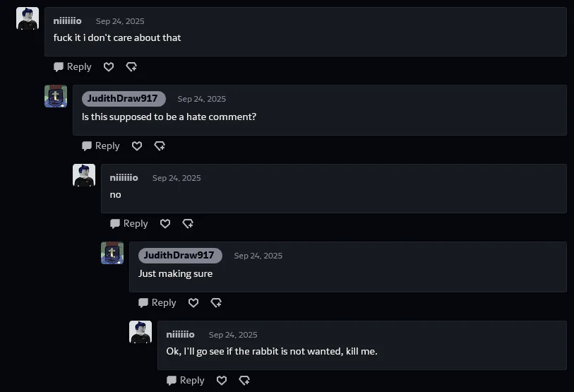
Task: Add reaction to the rabbit comment
Action: pos(244,381)
